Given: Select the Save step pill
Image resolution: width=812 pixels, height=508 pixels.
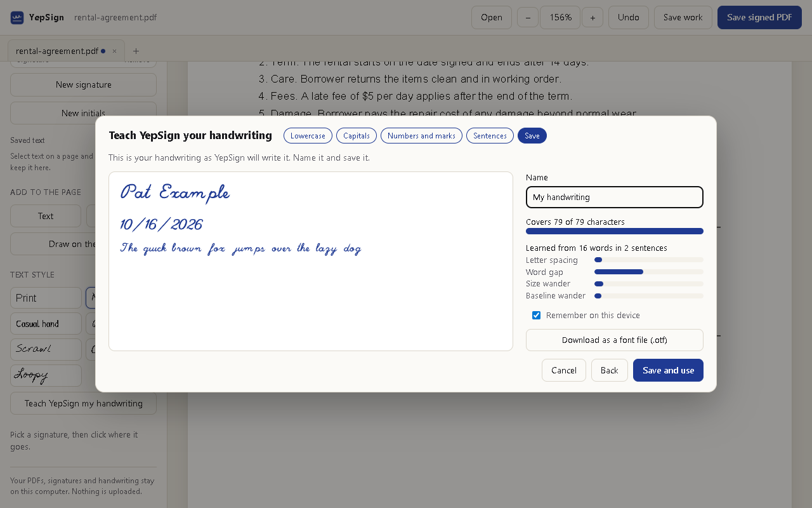Looking at the screenshot, I should pos(532,136).
